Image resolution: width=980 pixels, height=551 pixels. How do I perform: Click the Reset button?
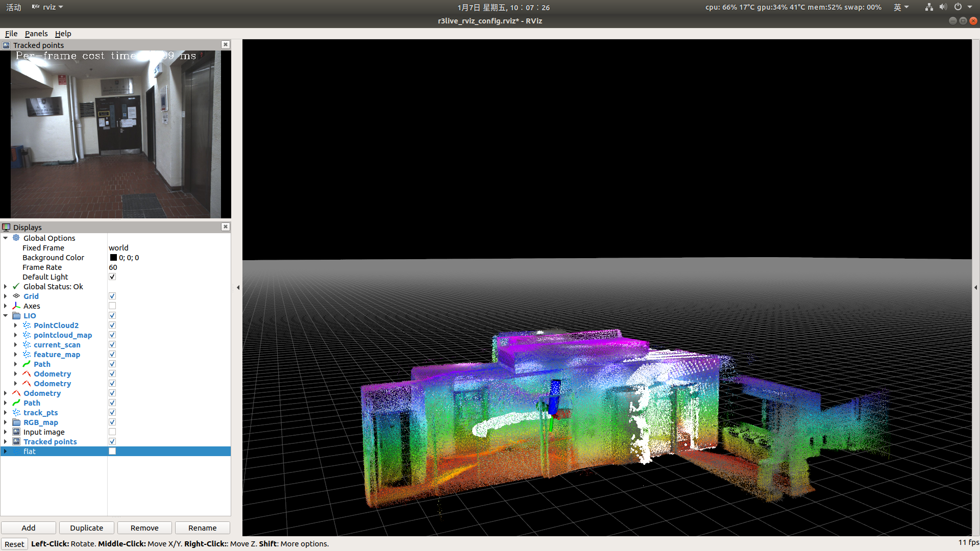click(14, 544)
